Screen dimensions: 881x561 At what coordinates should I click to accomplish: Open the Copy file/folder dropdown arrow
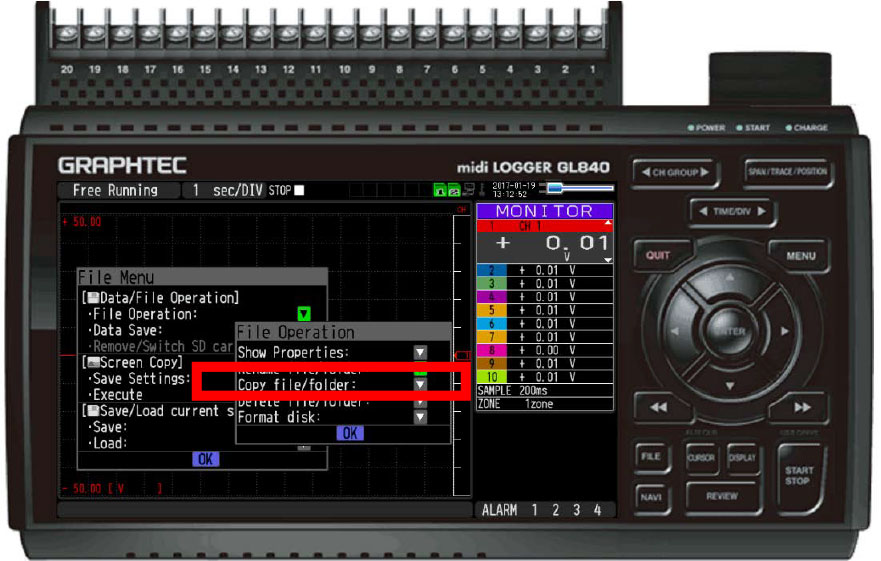pyautogui.click(x=420, y=384)
